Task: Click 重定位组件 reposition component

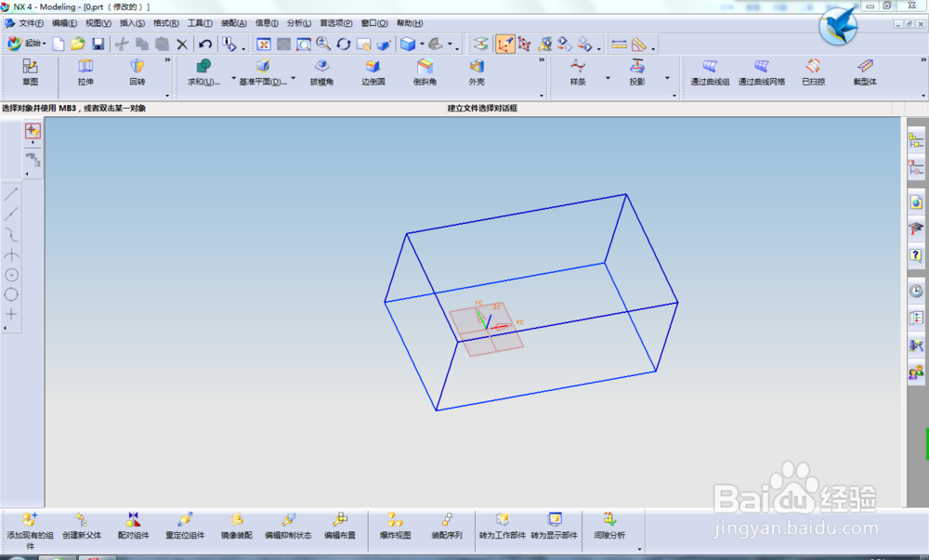Action: (x=185, y=527)
